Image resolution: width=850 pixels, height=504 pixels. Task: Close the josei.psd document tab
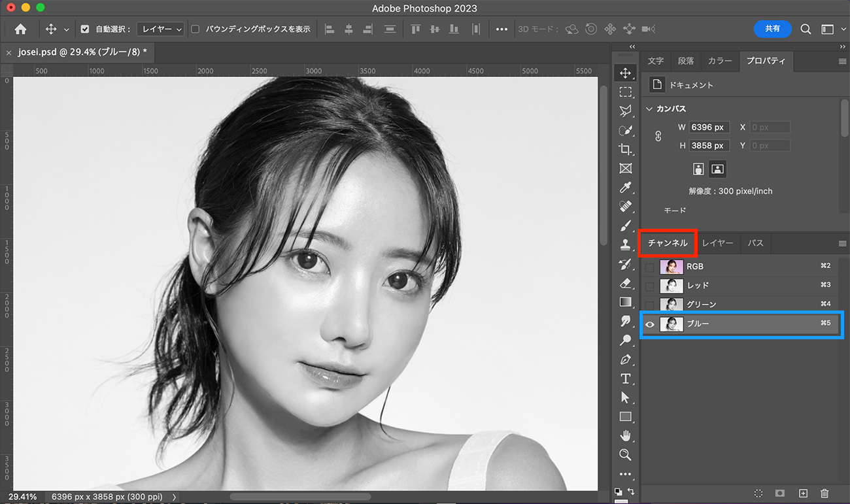point(8,52)
